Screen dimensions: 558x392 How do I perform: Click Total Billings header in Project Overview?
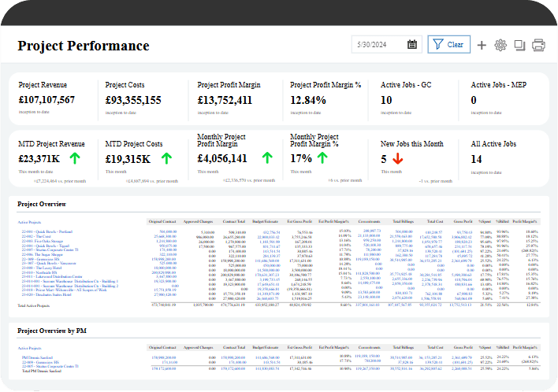pyautogui.click(x=404, y=221)
